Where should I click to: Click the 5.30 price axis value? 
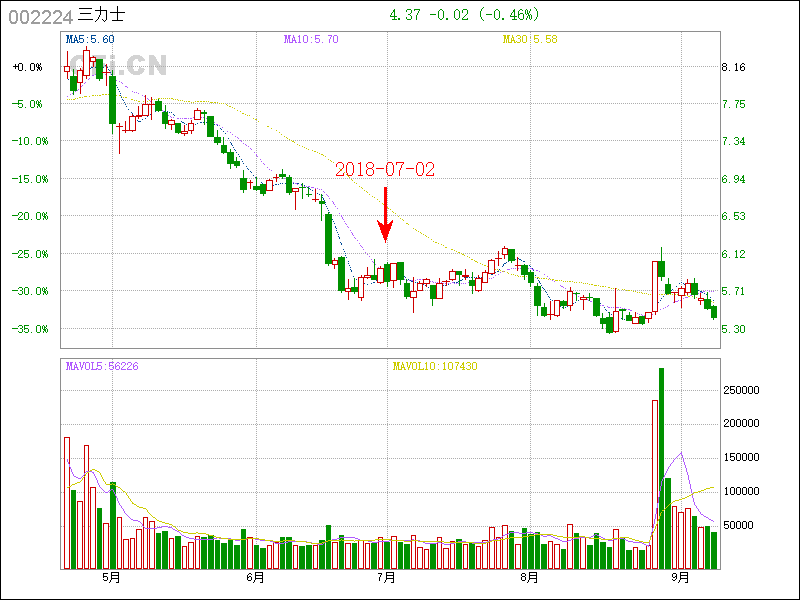[x=734, y=329]
